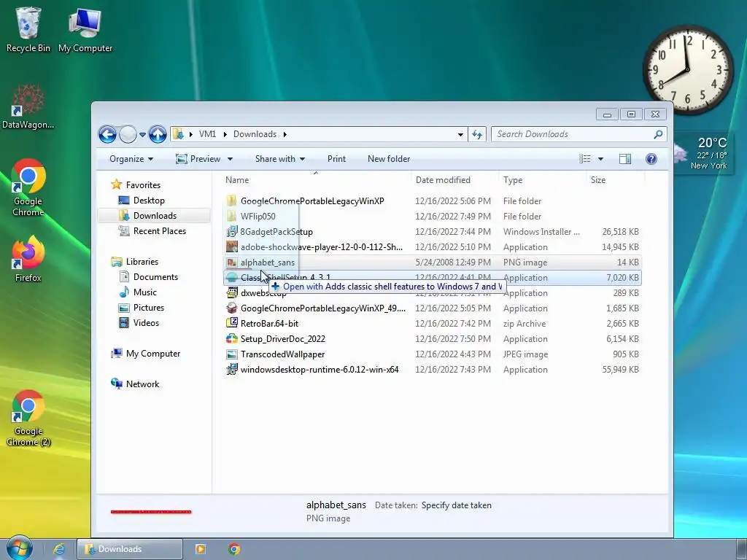Click the Forward navigation arrow
This screenshot has width=747, height=560.
(x=128, y=134)
